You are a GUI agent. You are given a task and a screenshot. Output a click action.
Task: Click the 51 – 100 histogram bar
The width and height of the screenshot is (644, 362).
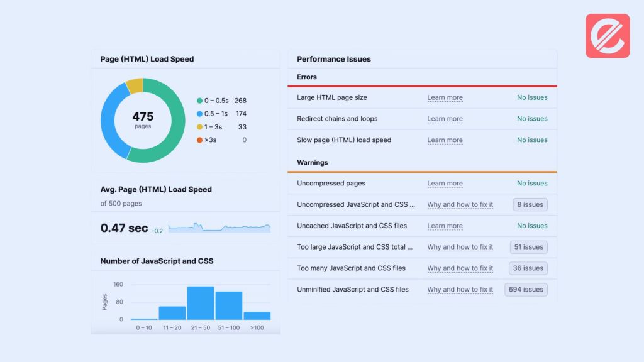[x=229, y=306]
